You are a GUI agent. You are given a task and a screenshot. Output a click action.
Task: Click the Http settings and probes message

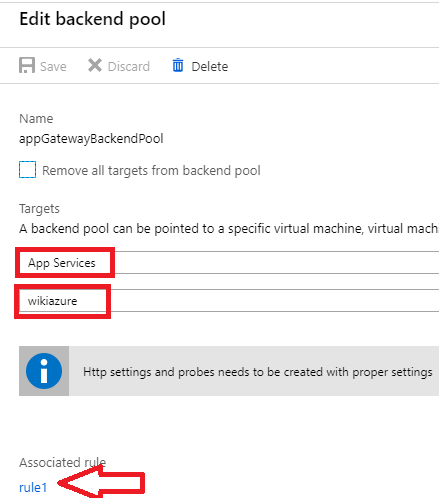pyautogui.click(x=258, y=372)
